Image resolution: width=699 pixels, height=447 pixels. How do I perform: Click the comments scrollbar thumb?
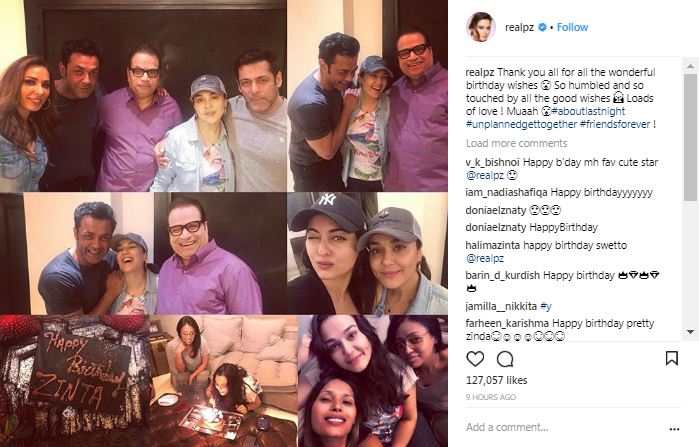(x=690, y=137)
